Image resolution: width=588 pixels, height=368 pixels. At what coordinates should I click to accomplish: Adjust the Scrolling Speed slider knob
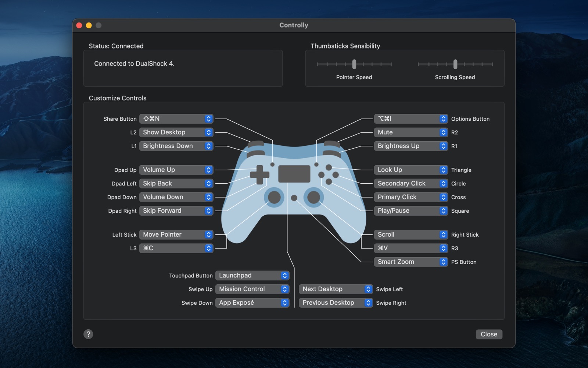coord(455,64)
